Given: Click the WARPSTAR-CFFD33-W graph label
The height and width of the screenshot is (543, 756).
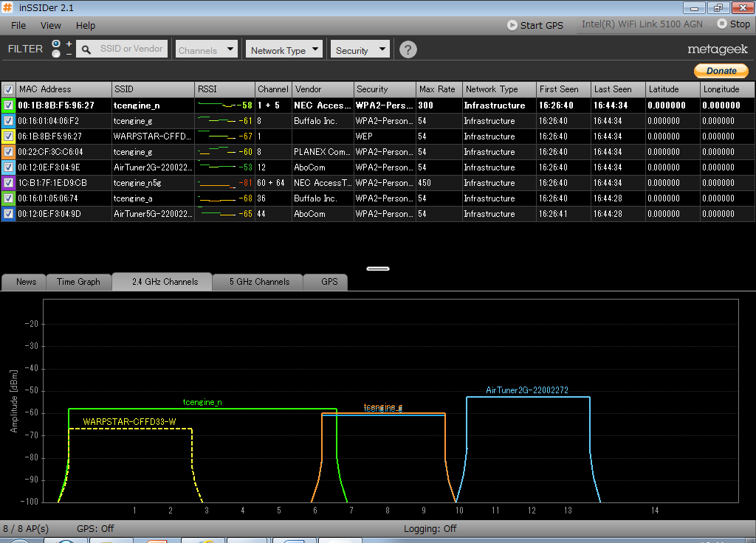Looking at the screenshot, I should click(129, 422).
